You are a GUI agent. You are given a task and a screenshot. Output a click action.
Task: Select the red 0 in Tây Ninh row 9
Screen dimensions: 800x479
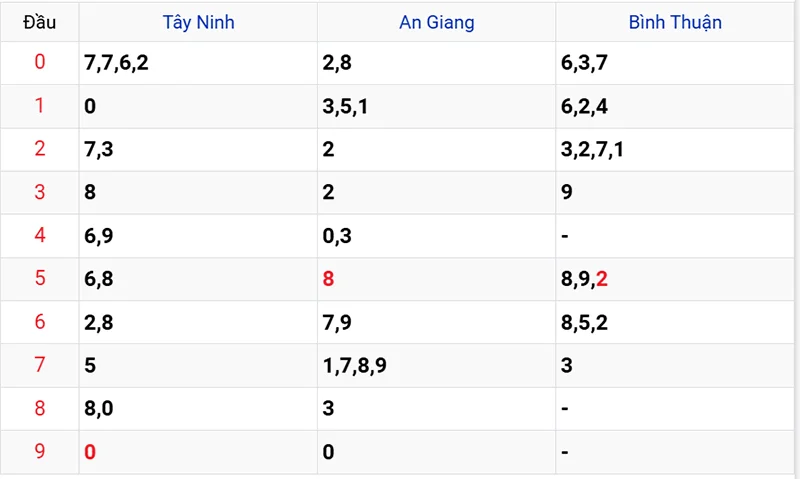(x=90, y=452)
